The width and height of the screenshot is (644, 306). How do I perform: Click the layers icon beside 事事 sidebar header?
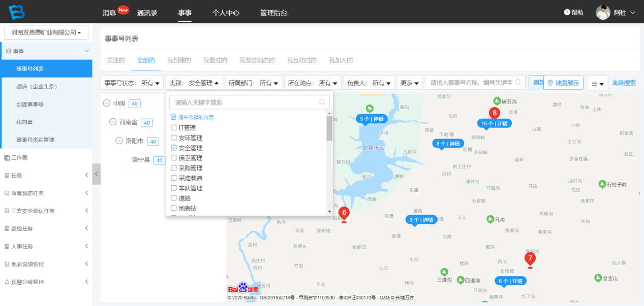tap(9, 51)
